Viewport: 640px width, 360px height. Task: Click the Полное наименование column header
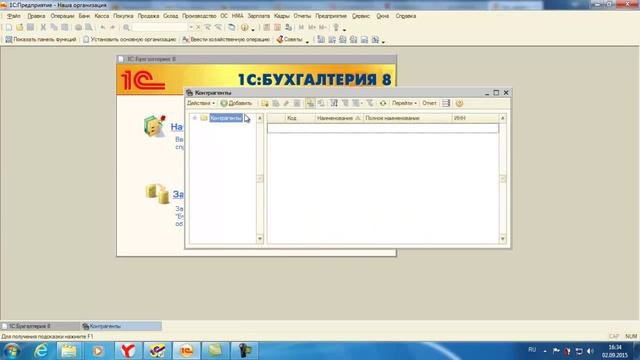[x=407, y=118]
